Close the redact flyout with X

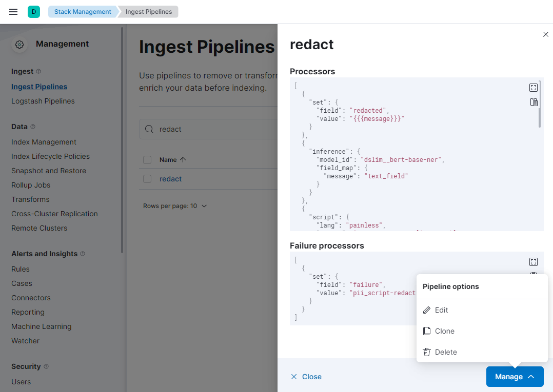pyautogui.click(x=545, y=34)
